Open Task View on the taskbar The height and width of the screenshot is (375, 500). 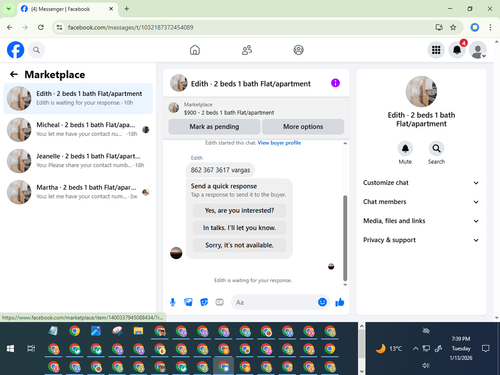(31, 349)
